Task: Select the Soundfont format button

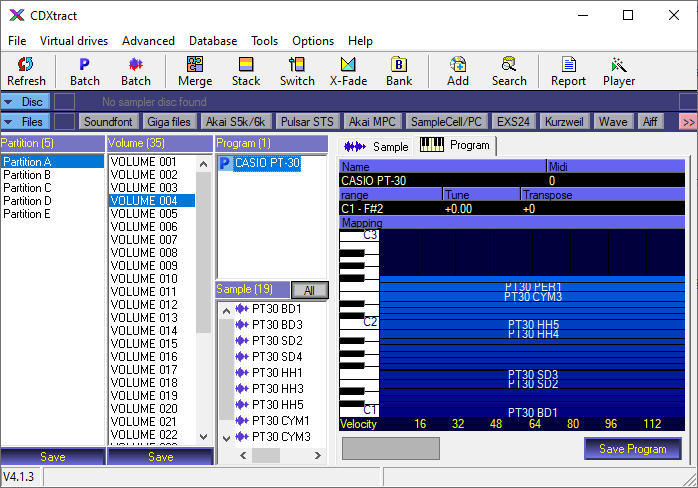Action: click(108, 121)
